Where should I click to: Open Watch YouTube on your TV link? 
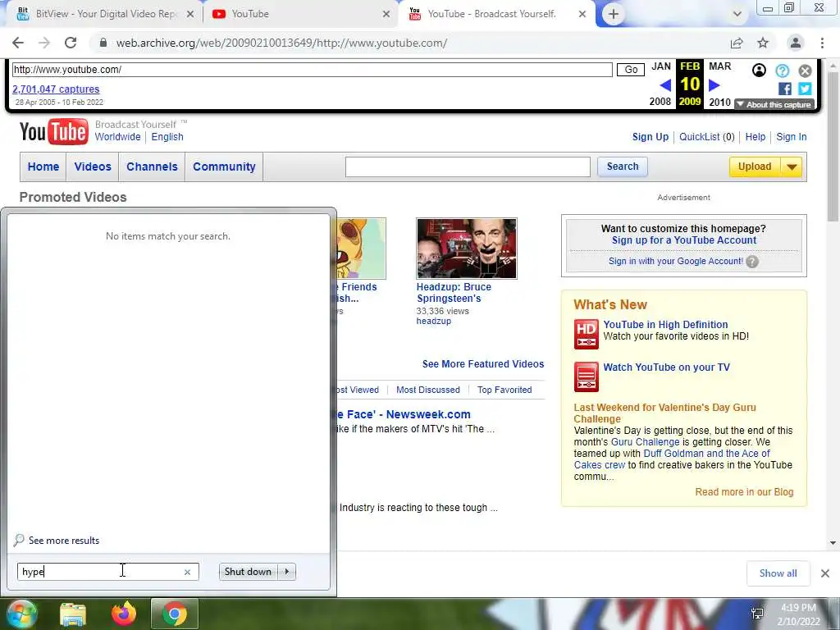coord(666,367)
